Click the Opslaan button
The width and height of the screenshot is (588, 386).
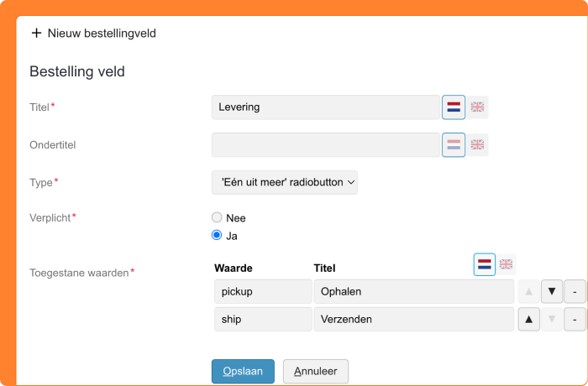[243, 371]
